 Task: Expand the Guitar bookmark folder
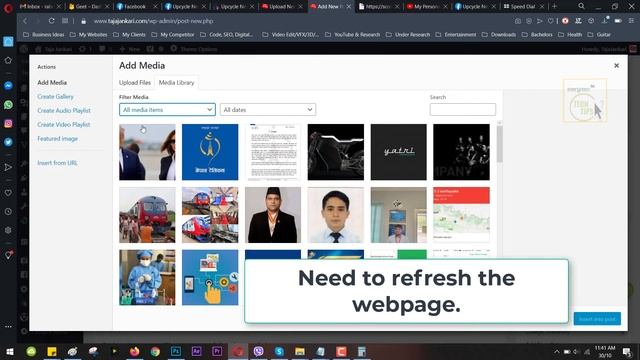(x=599, y=35)
